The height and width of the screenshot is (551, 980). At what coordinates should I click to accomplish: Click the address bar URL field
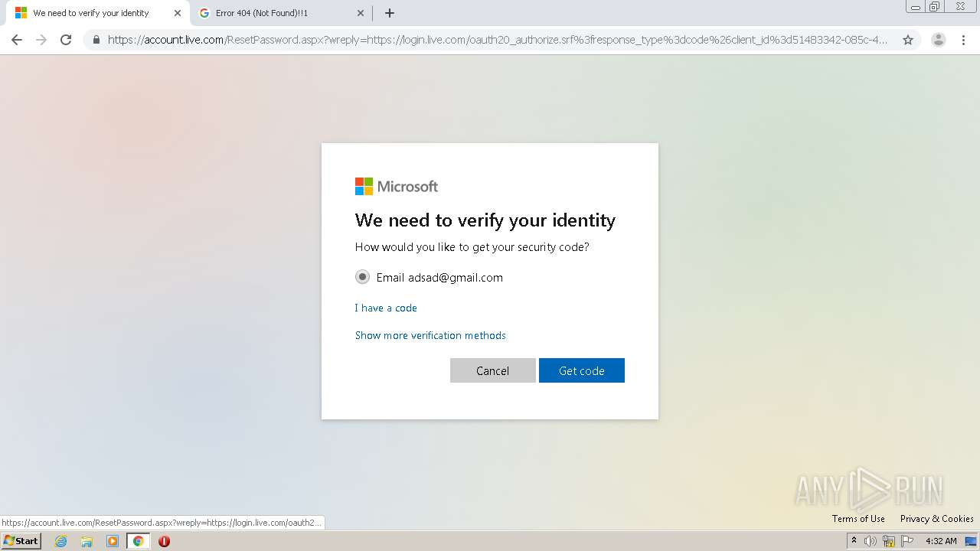point(498,40)
